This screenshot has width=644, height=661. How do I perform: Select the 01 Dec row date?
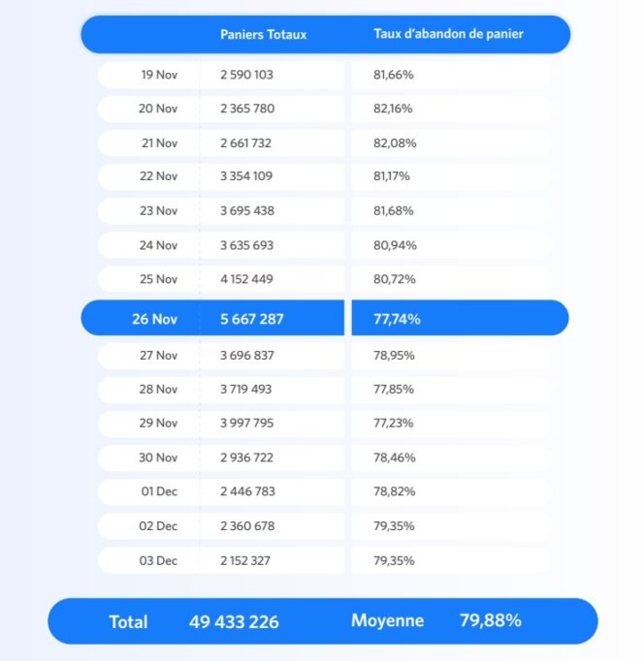click(x=159, y=491)
